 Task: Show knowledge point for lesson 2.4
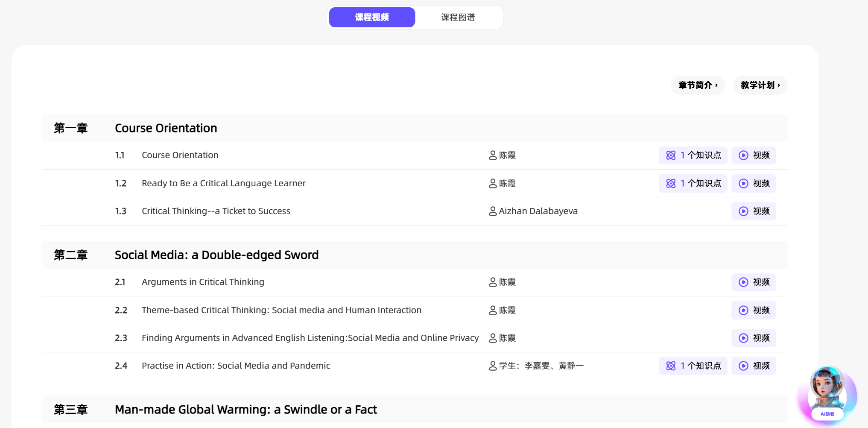tap(693, 366)
